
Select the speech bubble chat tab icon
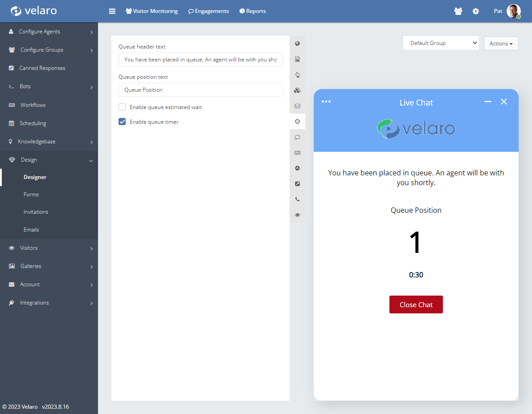(x=297, y=137)
